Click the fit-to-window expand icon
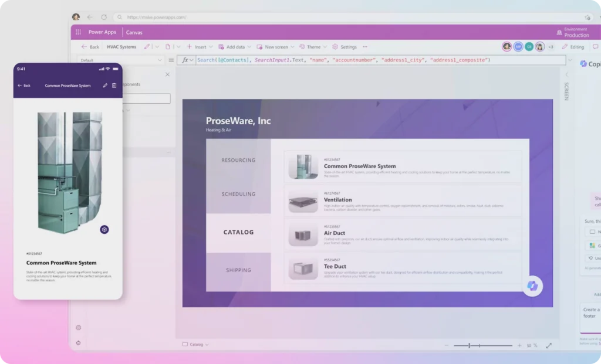The image size is (601, 364). point(549,345)
